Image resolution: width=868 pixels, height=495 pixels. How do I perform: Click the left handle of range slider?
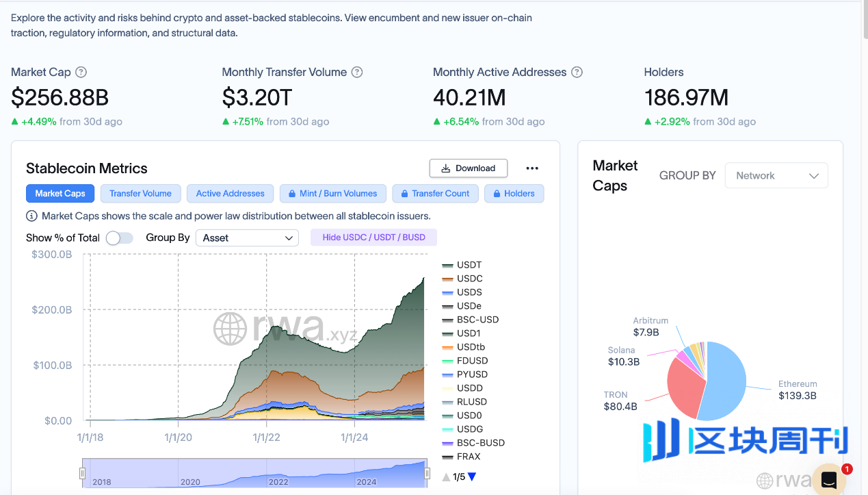tap(83, 473)
